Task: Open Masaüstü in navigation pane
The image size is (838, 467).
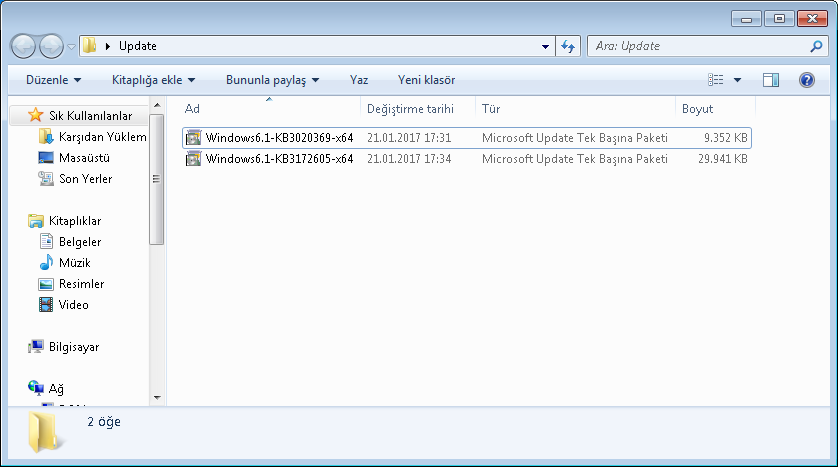Action: point(84,158)
